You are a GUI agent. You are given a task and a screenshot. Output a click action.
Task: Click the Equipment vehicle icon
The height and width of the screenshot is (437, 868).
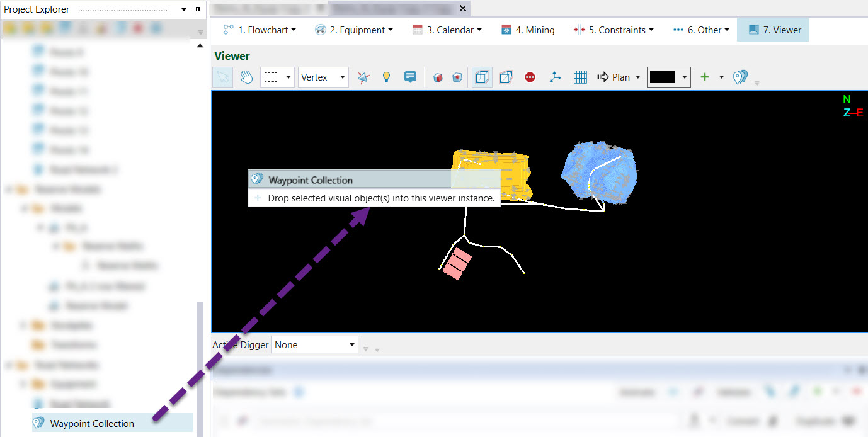[x=320, y=30]
